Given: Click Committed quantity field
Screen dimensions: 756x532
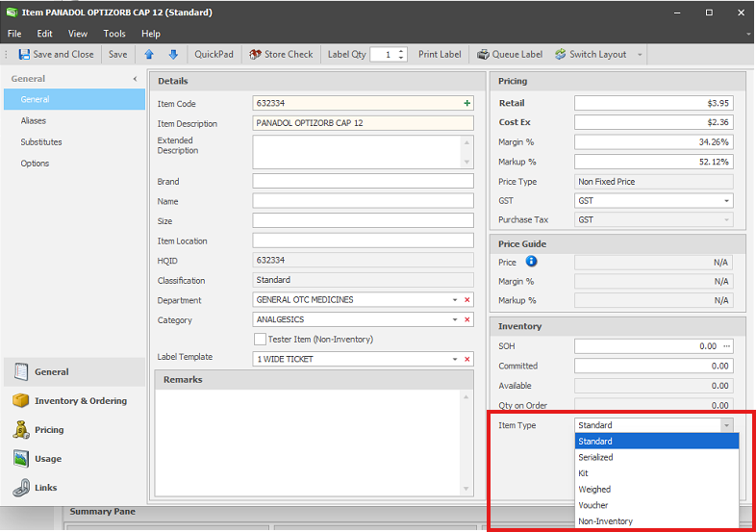Looking at the screenshot, I should click(654, 367).
